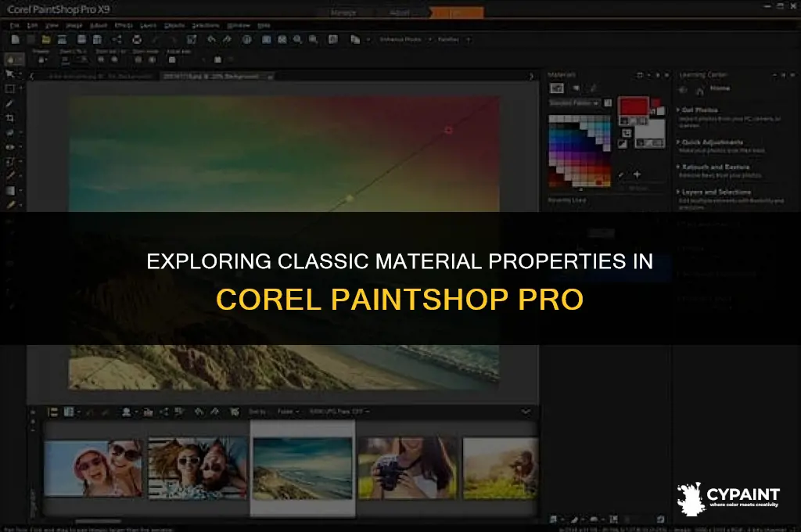Screen dimensions: 801x532
Task: Select the Red Eye tool
Action: (x=9, y=147)
